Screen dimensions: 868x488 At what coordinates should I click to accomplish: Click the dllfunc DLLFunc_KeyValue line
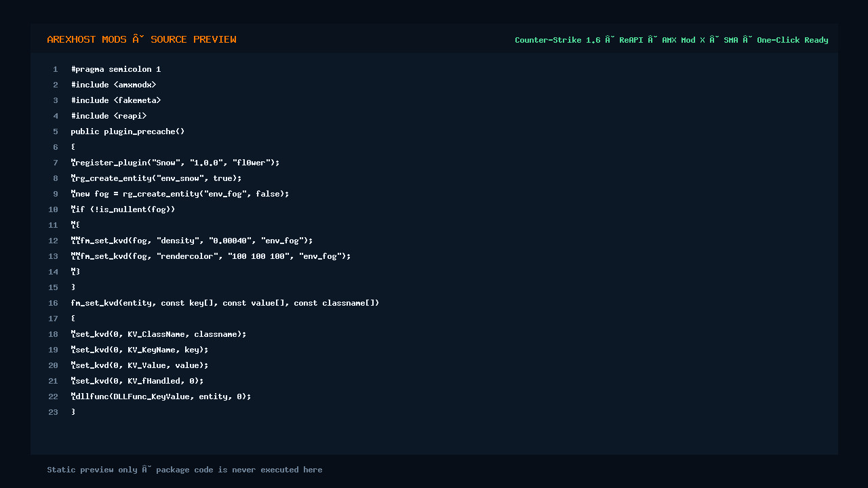tap(161, 396)
